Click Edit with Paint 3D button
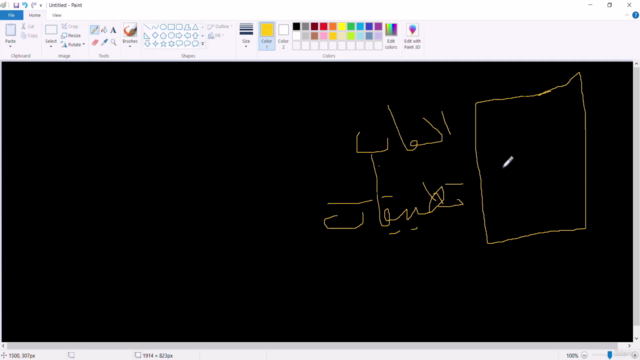The height and width of the screenshot is (360, 640). (x=412, y=36)
